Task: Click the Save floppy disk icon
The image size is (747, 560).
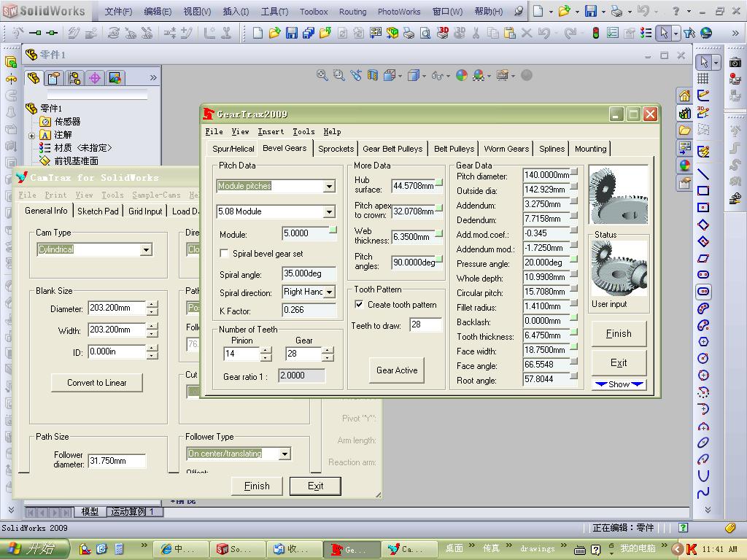Action: pos(292,33)
